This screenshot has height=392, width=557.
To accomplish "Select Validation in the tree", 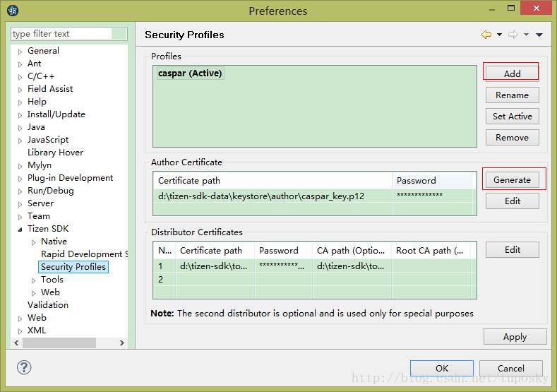I will [x=48, y=305].
